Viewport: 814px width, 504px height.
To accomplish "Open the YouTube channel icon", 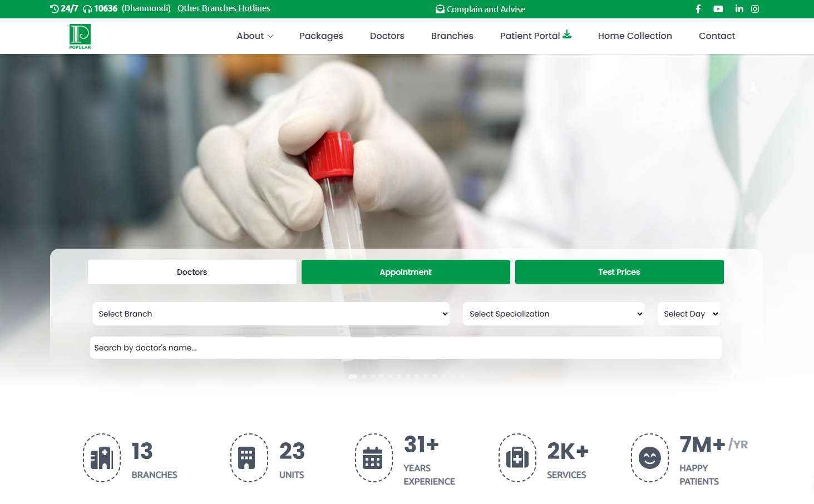I will point(718,9).
